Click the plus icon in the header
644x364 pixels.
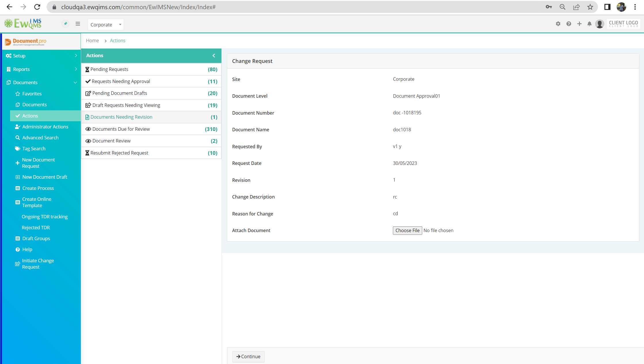tap(579, 24)
